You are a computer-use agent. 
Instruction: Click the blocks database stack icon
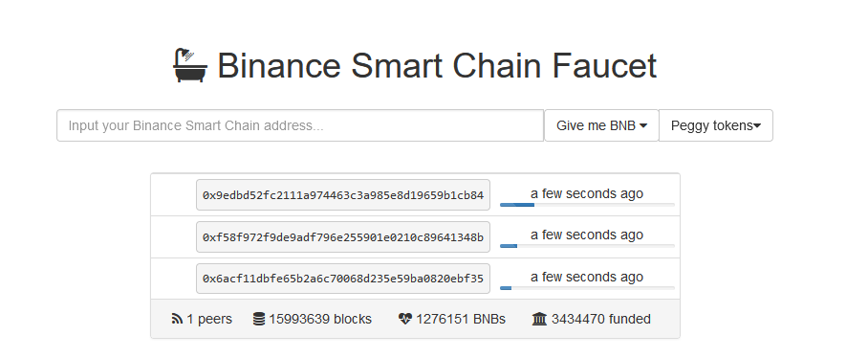point(258,319)
